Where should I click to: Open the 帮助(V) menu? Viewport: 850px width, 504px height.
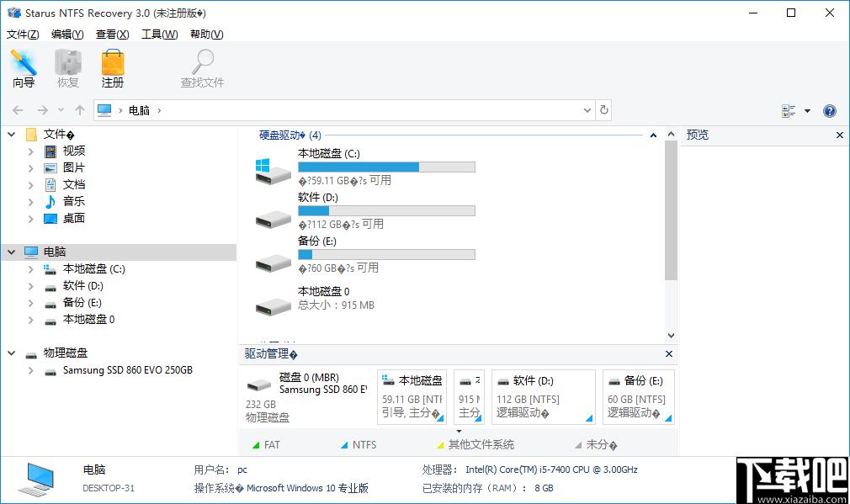click(x=206, y=34)
